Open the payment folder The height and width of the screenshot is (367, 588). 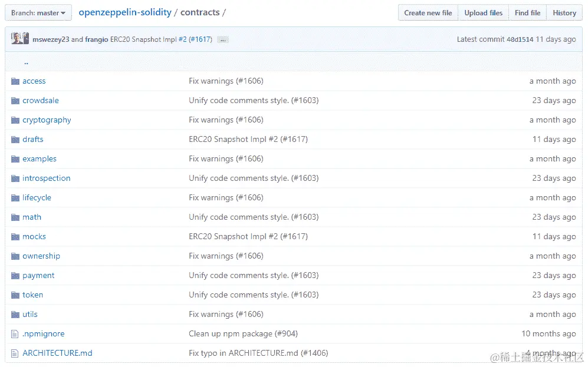tap(38, 276)
